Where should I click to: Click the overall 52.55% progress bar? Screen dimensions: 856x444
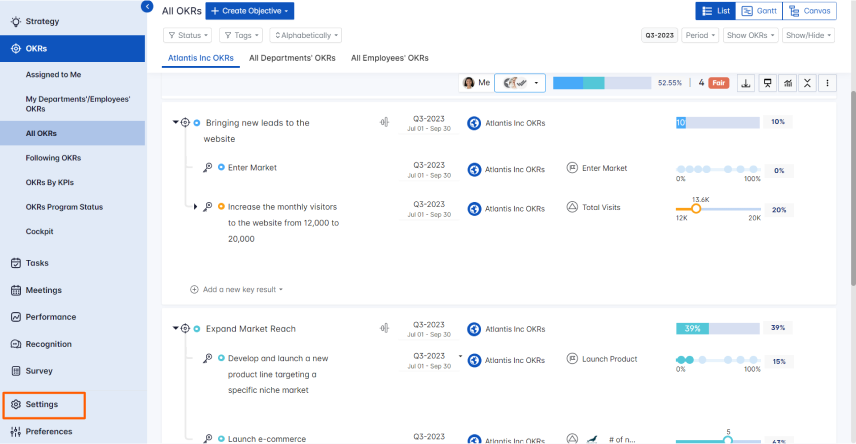coord(602,83)
